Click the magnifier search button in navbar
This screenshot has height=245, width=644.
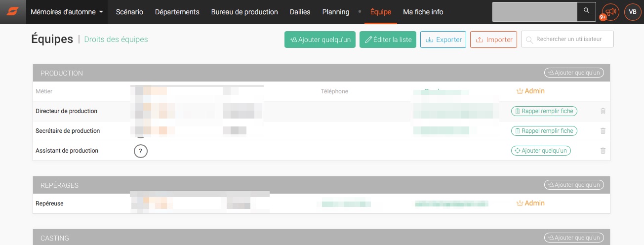tap(586, 11)
